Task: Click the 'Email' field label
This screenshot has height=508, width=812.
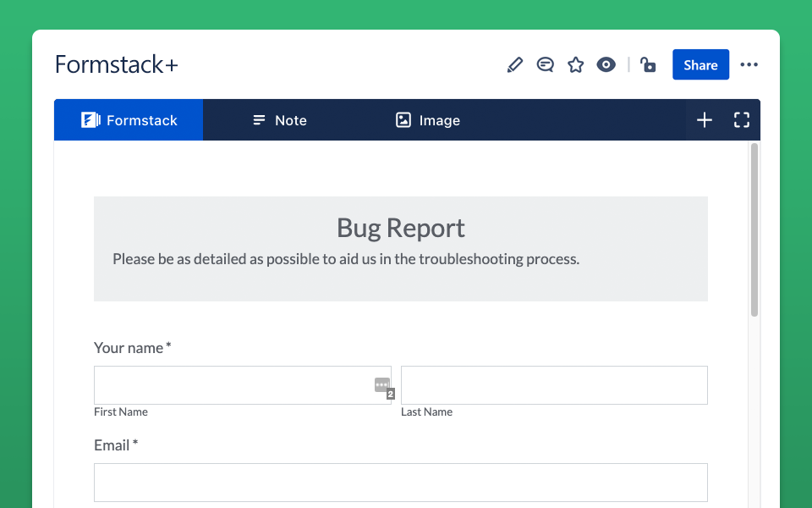Action: (x=116, y=445)
